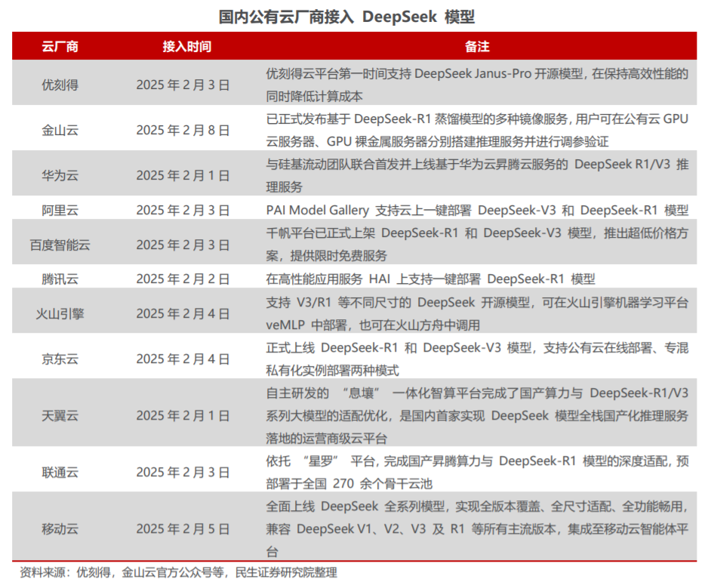This screenshot has height=588, width=705.
Task: Click the 云厂商 column header
Action: pos(60,46)
